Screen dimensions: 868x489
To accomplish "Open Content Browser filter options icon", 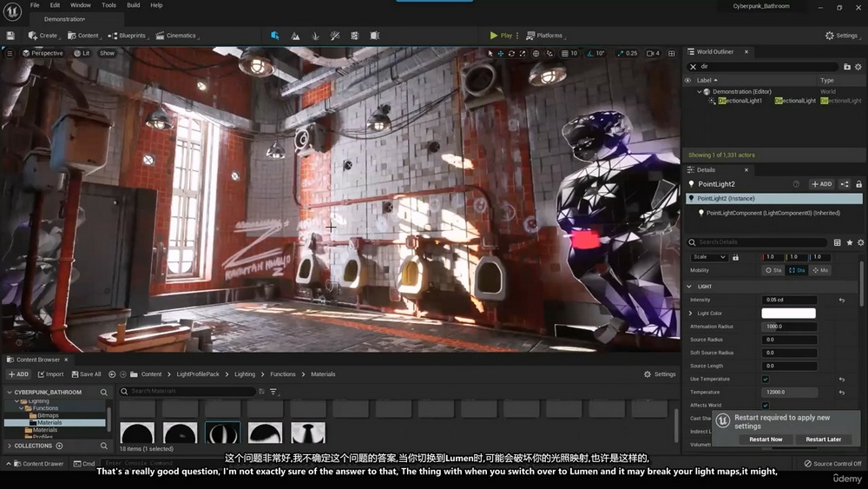I will click(273, 391).
